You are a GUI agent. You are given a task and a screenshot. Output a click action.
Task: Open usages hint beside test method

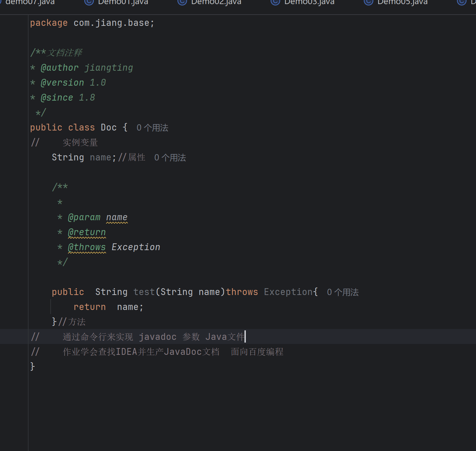[x=343, y=292]
